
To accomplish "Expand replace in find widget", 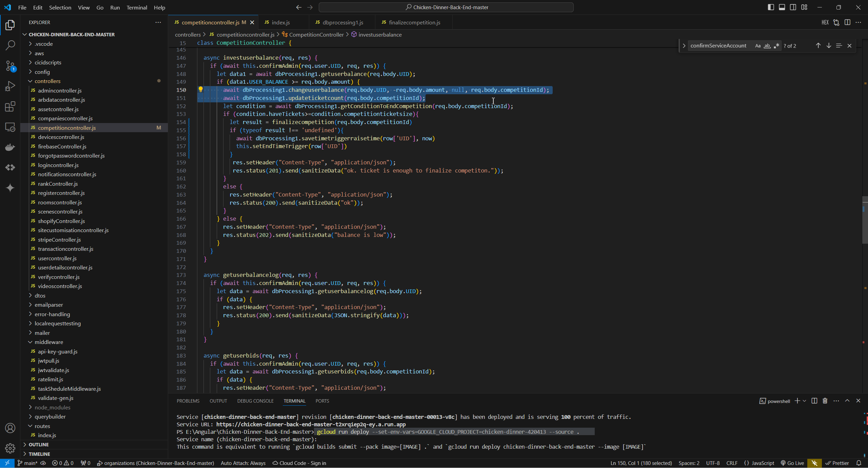I will click(x=684, y=46).
